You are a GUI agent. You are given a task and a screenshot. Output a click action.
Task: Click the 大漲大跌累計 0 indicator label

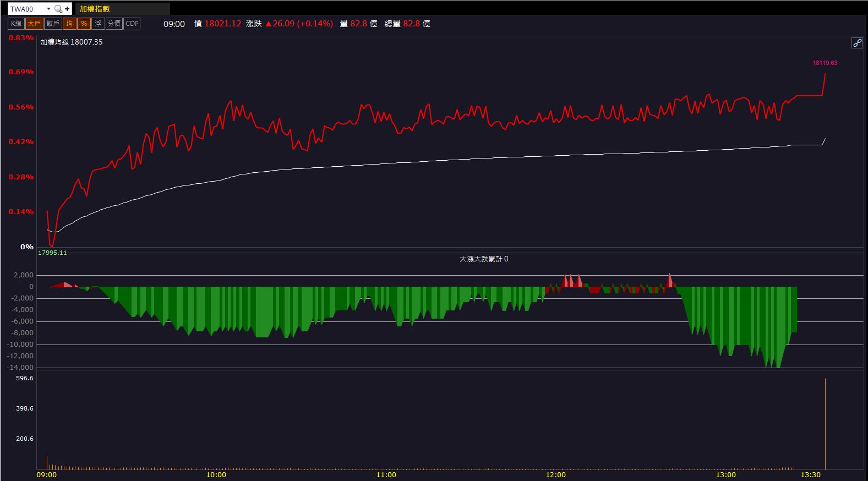pos(484,259)
